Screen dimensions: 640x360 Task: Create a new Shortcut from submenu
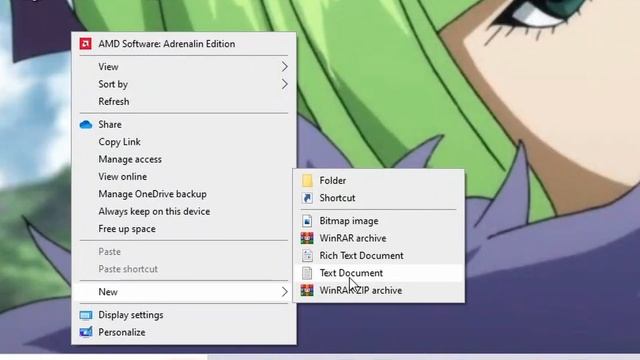pos(378,198)
